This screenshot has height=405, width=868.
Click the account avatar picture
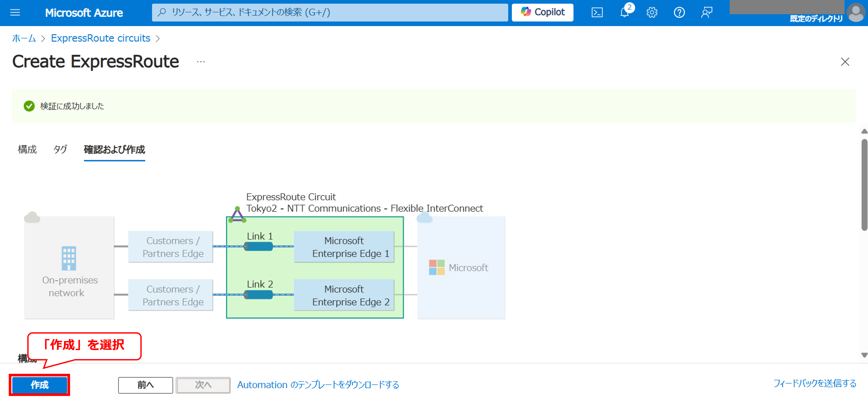pyautogui.click(x=856, y=12)
